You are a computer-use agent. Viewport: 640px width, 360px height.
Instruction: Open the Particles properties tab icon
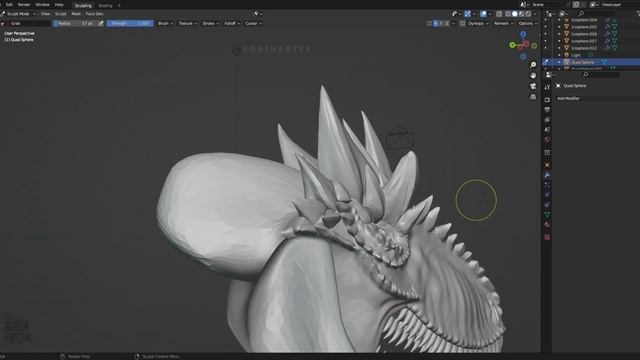tap(547, 185)
